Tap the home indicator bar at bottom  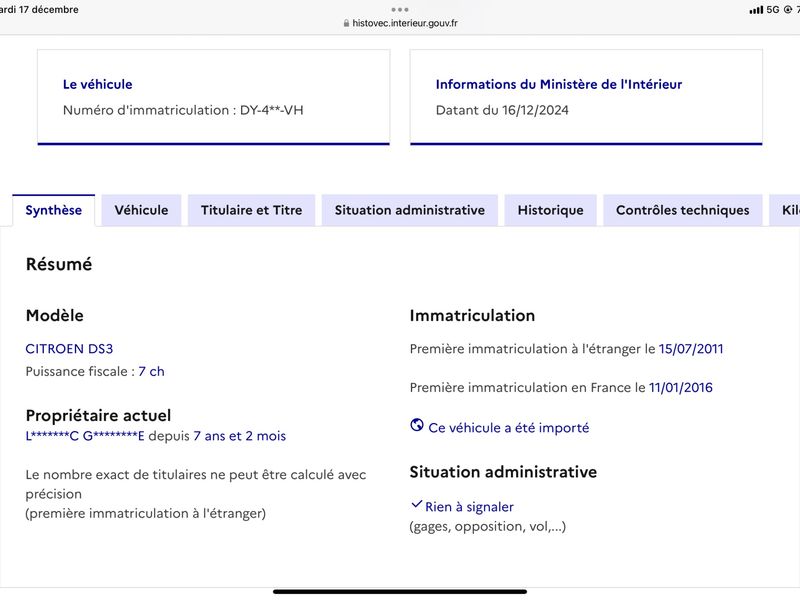[400, 592]
